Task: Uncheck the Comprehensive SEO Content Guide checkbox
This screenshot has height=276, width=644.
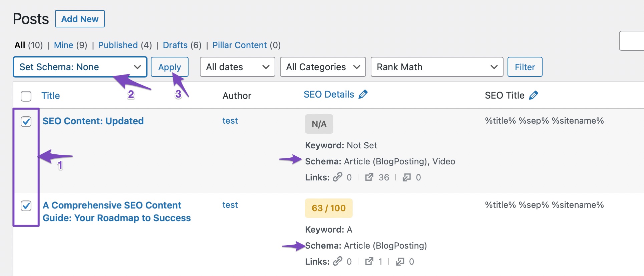Action: pyautogui.click(x=26, y=206)
